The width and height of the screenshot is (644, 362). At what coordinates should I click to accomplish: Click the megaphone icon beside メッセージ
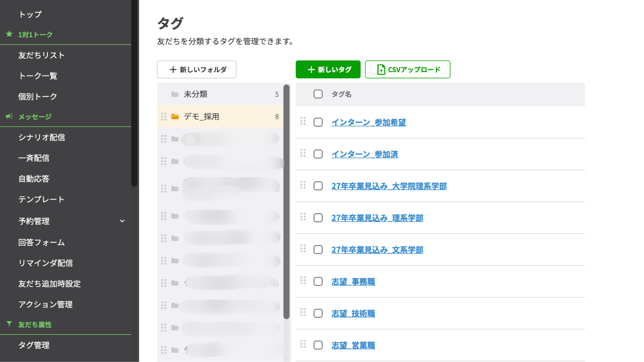click(x=9, y=116)
